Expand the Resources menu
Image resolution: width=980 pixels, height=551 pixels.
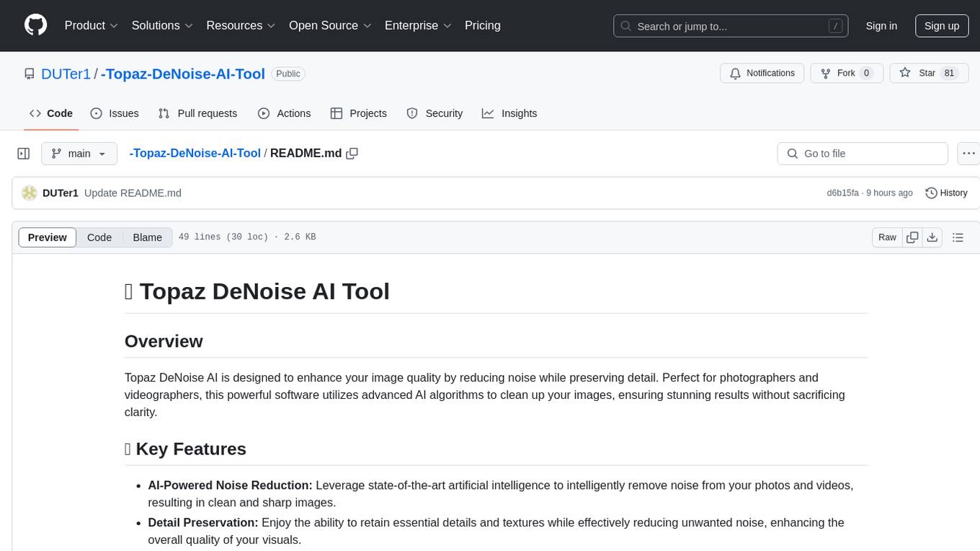(241, 25)
